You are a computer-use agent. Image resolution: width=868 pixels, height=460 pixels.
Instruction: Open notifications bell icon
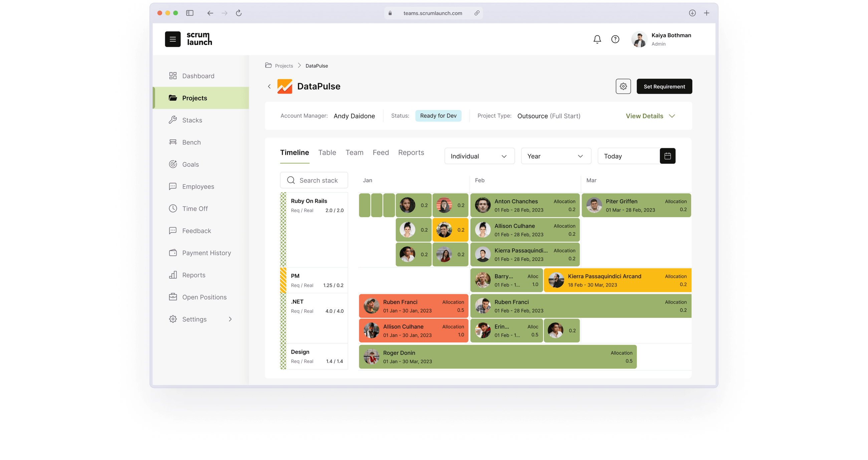pos(597,39)
